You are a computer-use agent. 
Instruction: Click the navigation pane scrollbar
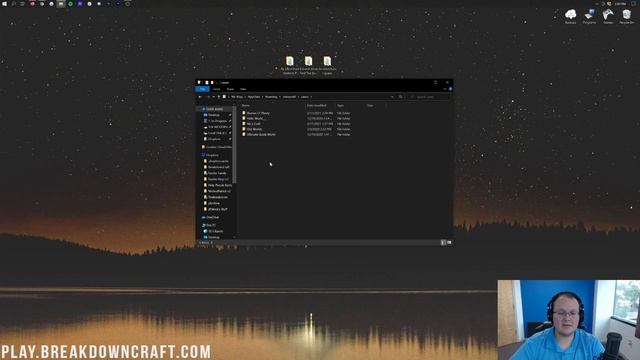point(234,145)
